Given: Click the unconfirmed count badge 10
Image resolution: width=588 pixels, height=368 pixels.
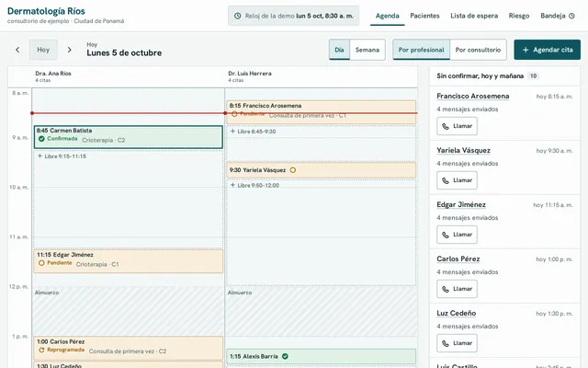Looking at the screenshot, I should [x=533, y=75].
